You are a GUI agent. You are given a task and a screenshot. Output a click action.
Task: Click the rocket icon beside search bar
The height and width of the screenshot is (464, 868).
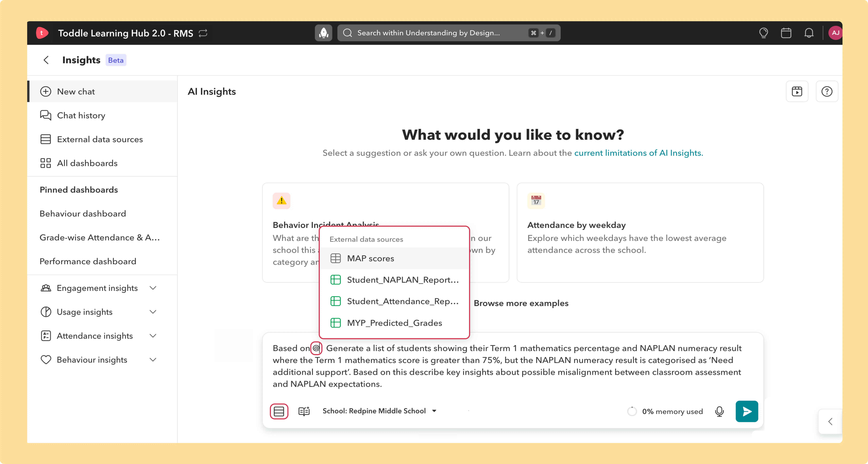click(324, 33)
